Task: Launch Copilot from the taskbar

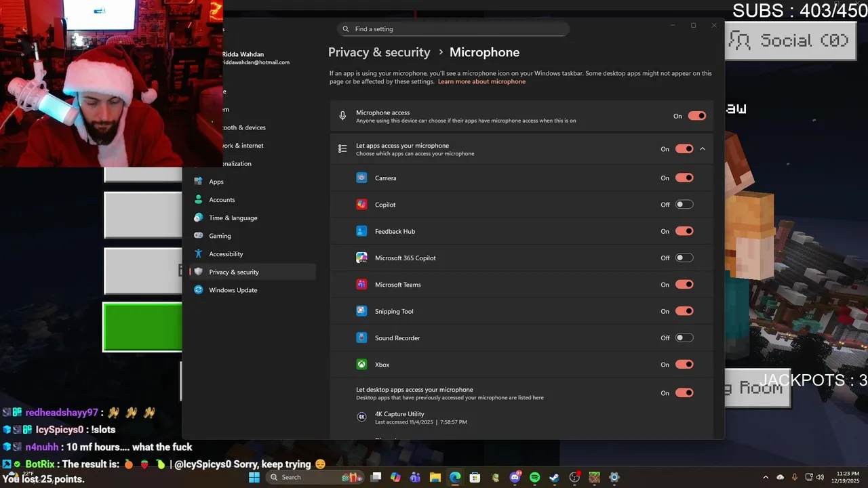Action: (x=396, y=477)
